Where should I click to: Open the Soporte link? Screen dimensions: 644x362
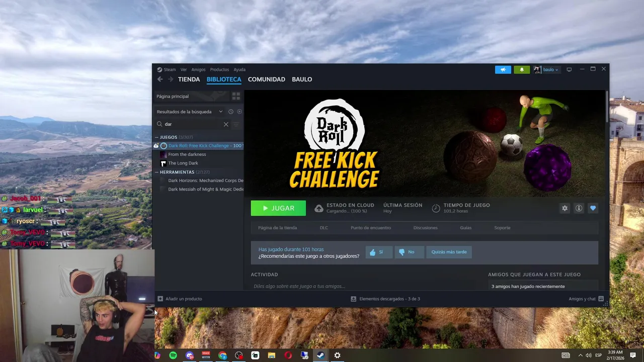pyautogui.click(x=502, y=228)
